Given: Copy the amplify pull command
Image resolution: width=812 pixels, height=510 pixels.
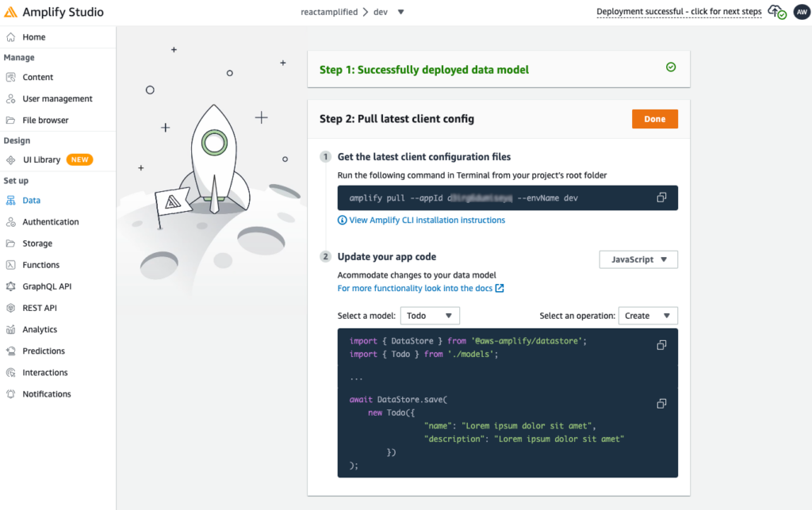Looking at the screenshot, I should 661,197.
